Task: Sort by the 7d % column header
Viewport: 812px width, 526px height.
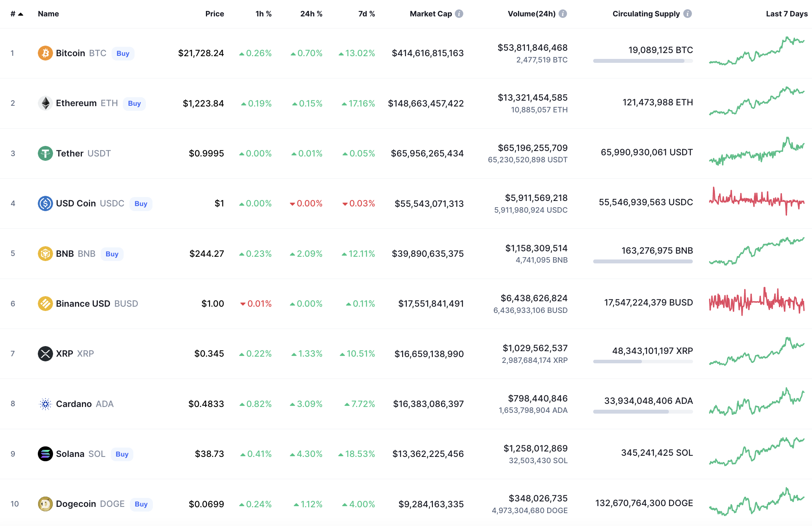Action: 367,14
